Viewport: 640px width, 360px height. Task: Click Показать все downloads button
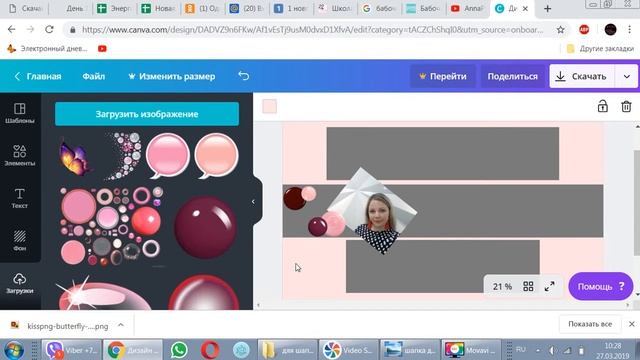590,324
